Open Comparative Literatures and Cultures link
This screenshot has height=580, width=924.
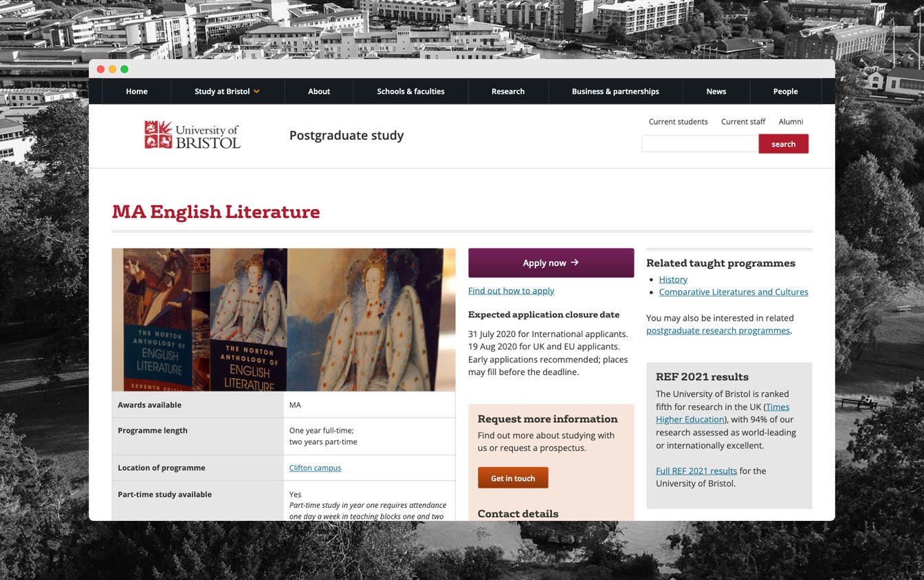click(734, 292)
